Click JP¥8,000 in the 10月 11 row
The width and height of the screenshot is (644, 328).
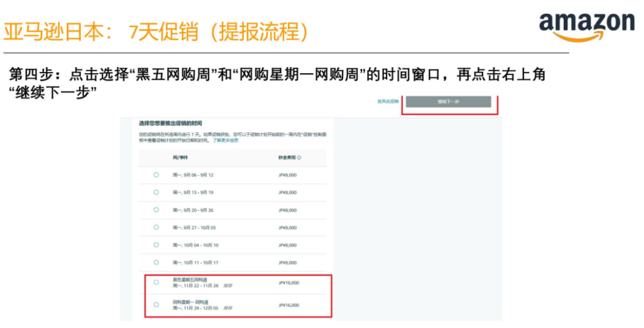(x=288, y=263)
